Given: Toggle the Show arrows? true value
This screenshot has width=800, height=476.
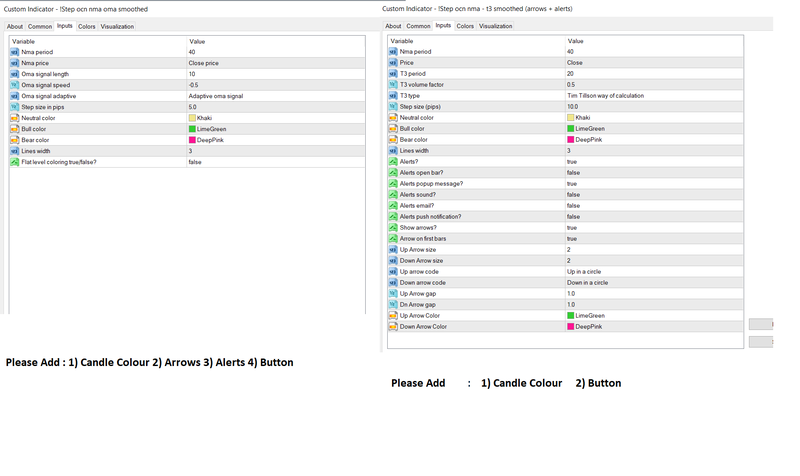Looking at the screenshot, I should coord(572,228).
